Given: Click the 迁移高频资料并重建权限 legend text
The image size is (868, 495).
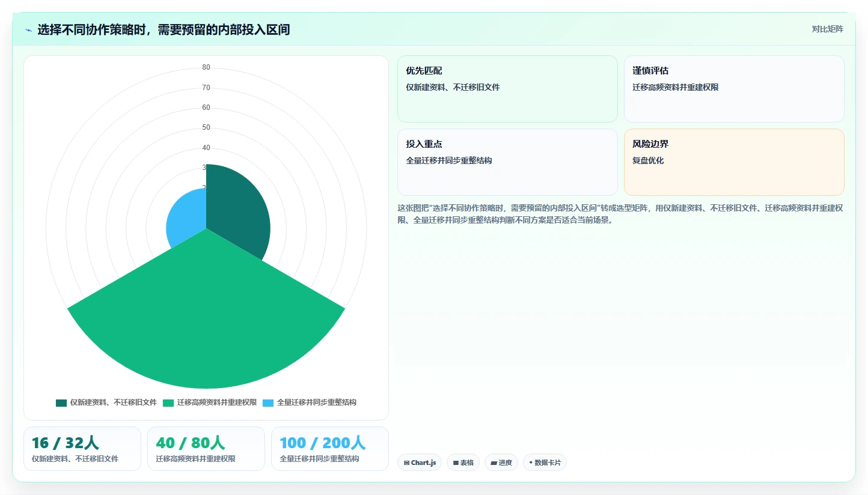Looking at the screenshot, I should coord(217,402).
